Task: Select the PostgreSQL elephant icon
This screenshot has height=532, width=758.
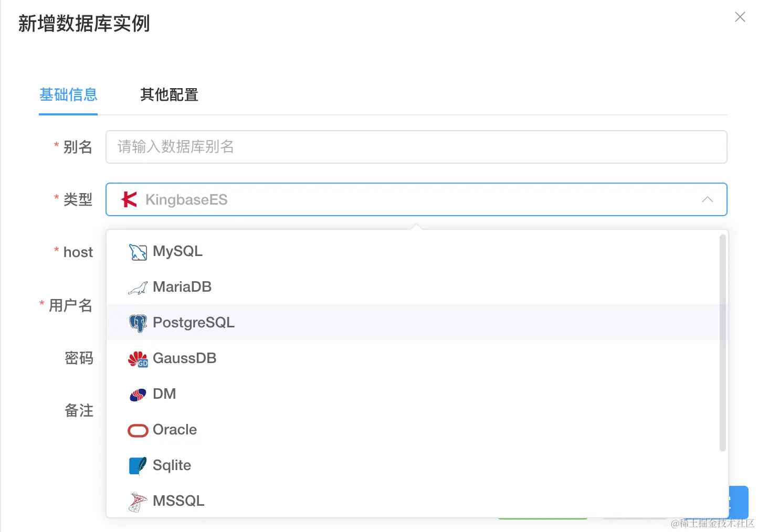Action: coord(138,323)
